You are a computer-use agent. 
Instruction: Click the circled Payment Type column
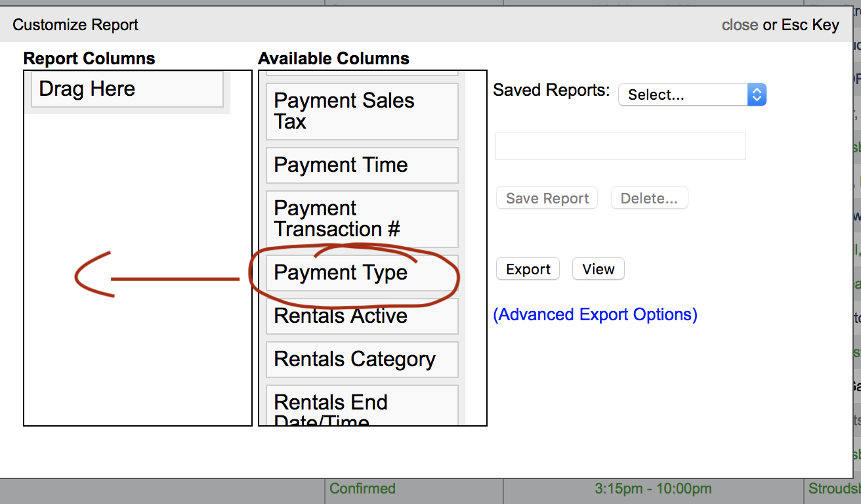pyautogui.click(x=362, y=273)
